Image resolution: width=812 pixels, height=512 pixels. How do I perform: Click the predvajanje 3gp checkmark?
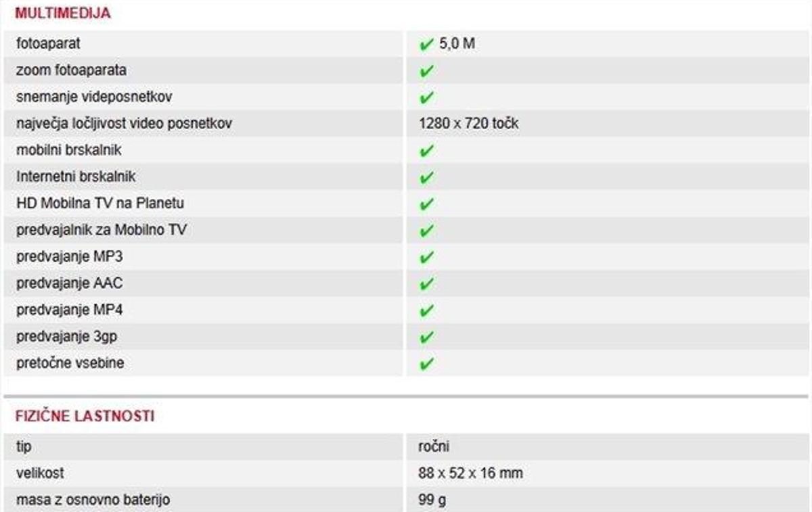426,338
